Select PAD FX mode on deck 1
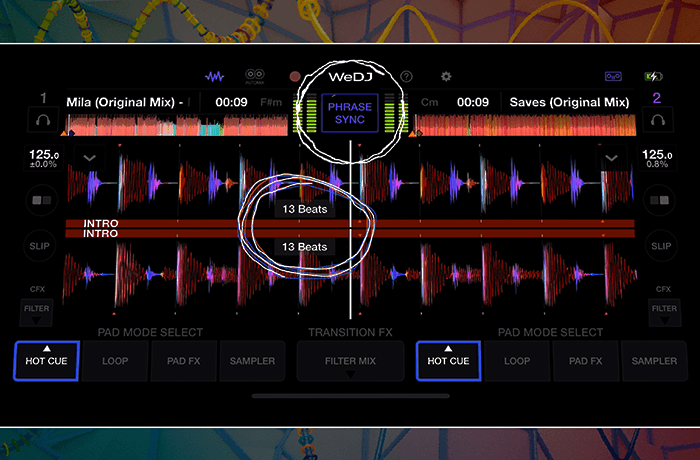 (x=184, y=361)
